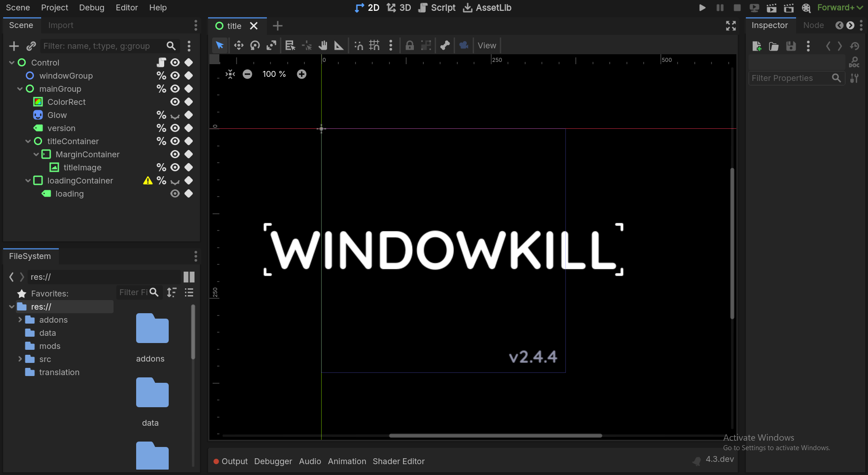Activate the Move Mode tool
868x475 pixels.
tap(238, 45)
